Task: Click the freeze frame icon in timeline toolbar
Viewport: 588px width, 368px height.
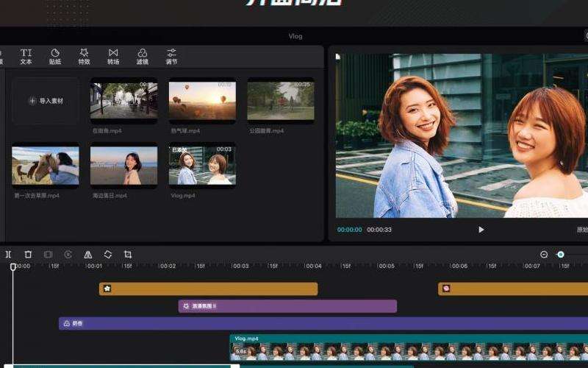Action: [48, 255]
